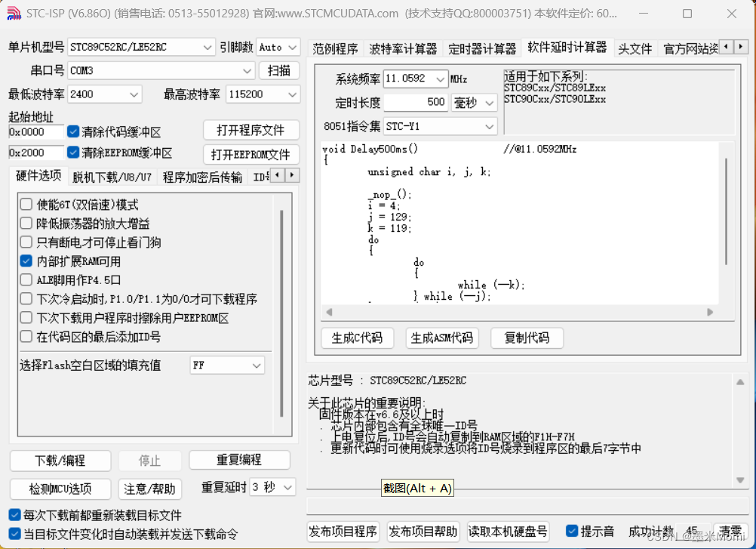Click the 打开程序文件 button

250,129
